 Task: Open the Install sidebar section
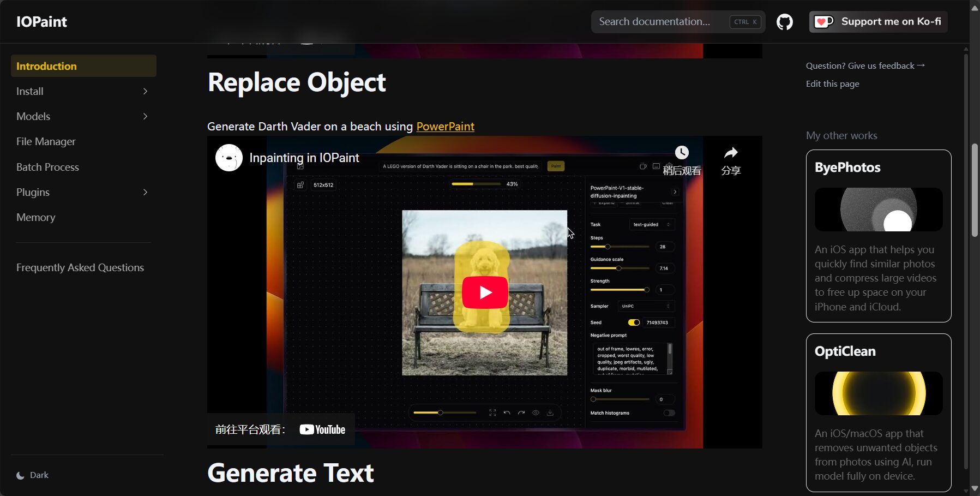click(83, 91)
